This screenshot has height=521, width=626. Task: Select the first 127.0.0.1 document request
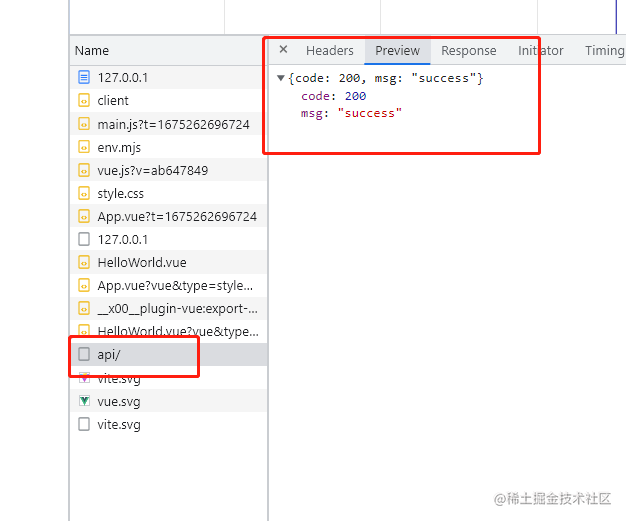point(168,77)
